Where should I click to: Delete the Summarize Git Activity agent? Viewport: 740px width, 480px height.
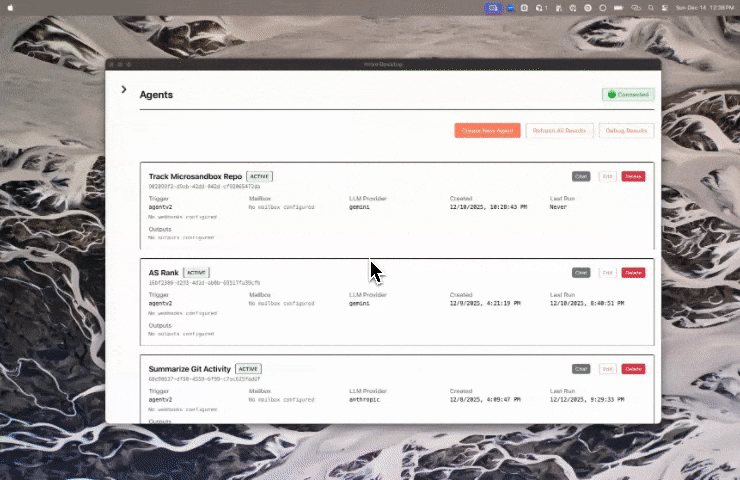coord(633,368)
